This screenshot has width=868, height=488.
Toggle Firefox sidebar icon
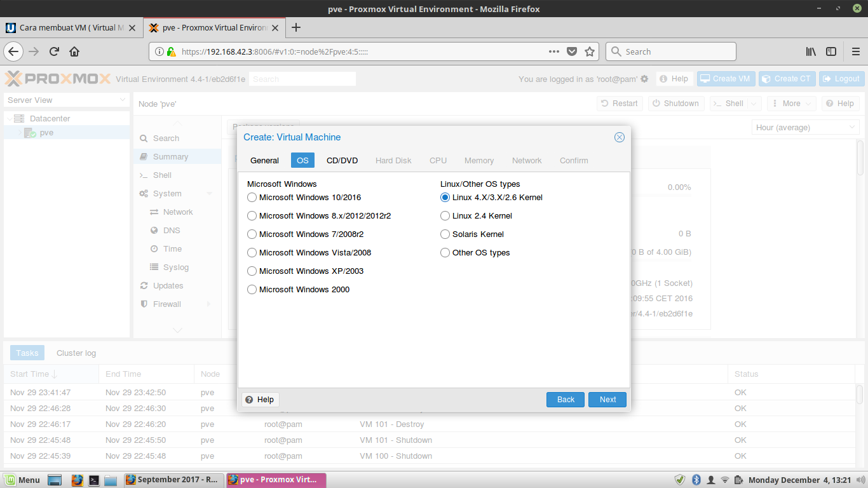pyautogui.click(x=831, y=51)
